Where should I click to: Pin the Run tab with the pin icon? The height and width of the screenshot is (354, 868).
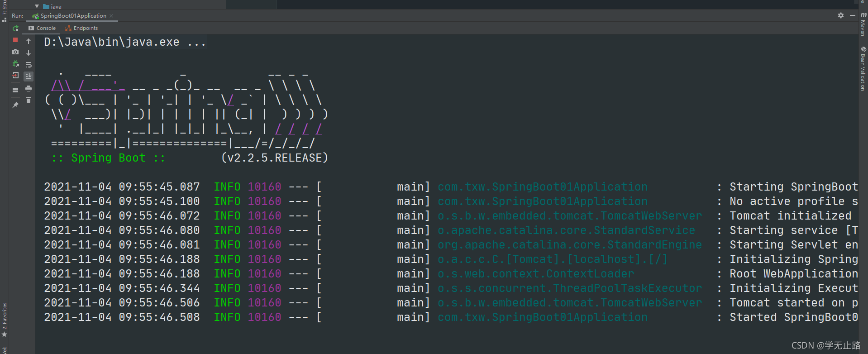pyautogui.click(x=15, y=105)
